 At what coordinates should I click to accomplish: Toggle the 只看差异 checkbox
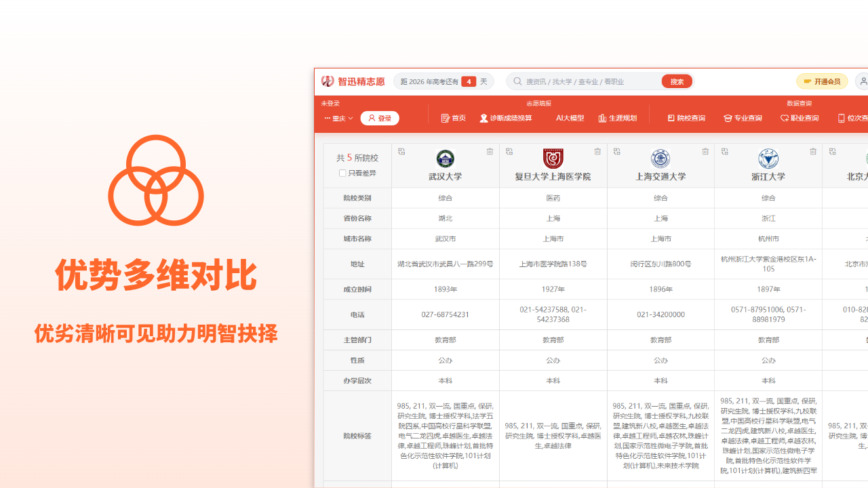tap(342, 174)
